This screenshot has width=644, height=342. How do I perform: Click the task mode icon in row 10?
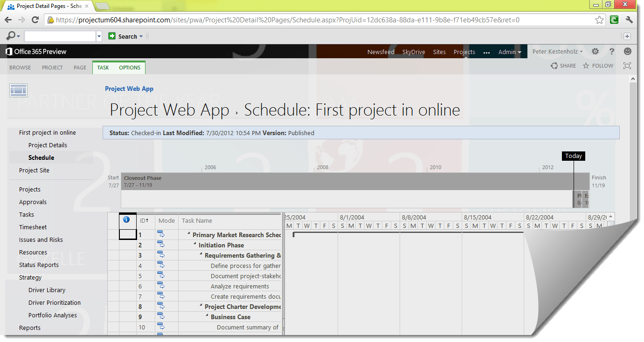pos(161,327)
